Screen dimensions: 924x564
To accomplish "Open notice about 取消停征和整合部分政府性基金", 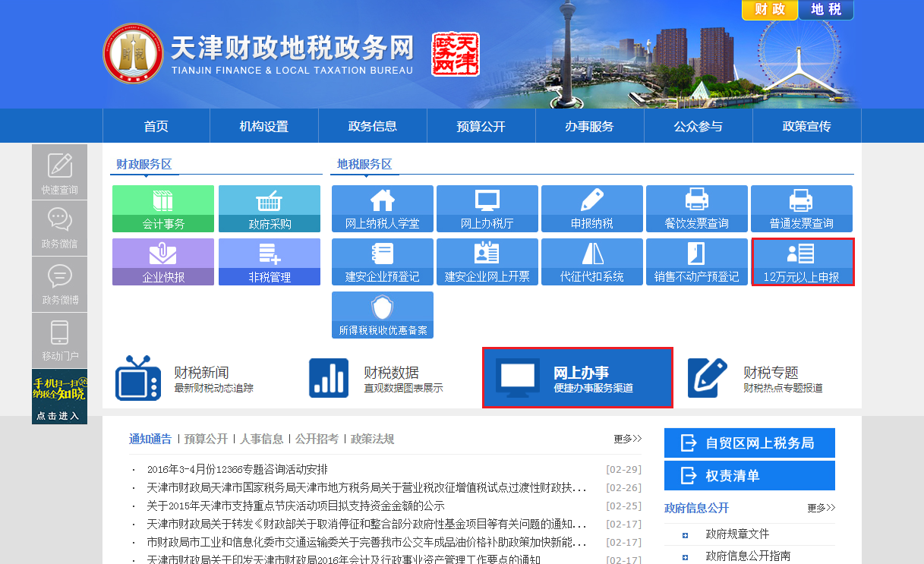I will [x=367, y=524].
